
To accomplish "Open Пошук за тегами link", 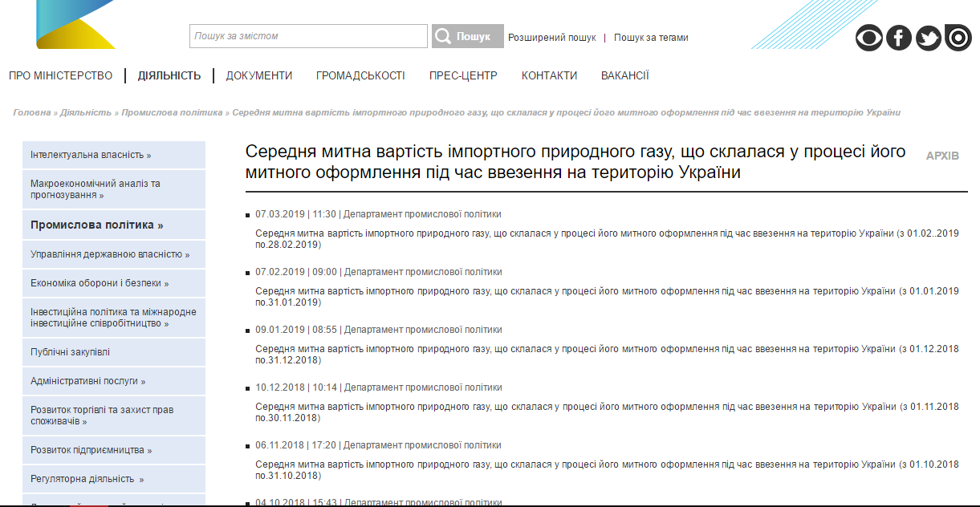I will pyautogui.click(x=651, y=38).
